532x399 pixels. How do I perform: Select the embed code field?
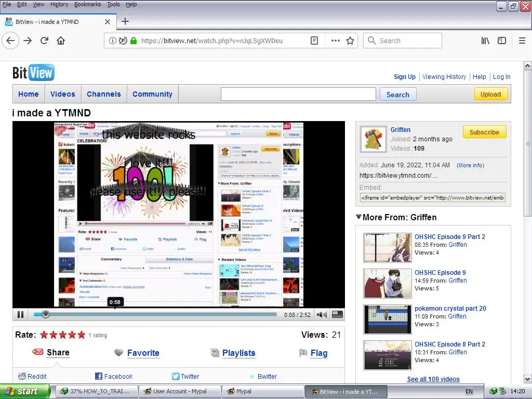[x=433, y=197]
